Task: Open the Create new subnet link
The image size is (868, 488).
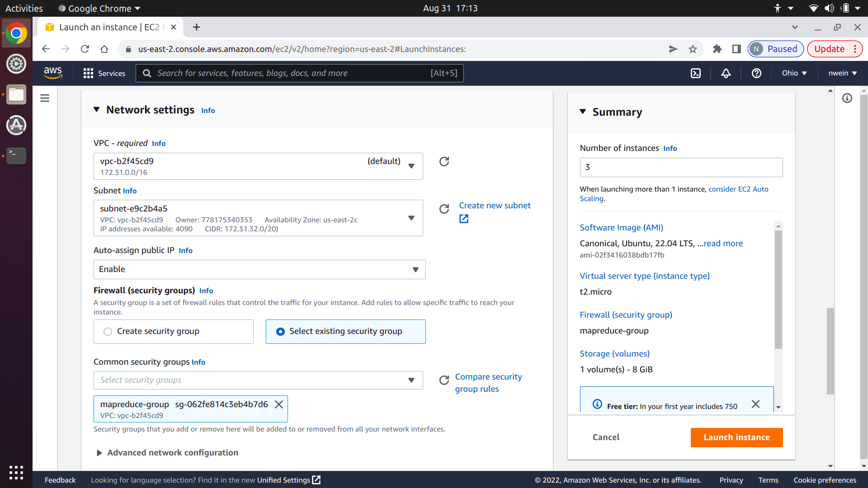Action: click(x=495, y=206)
